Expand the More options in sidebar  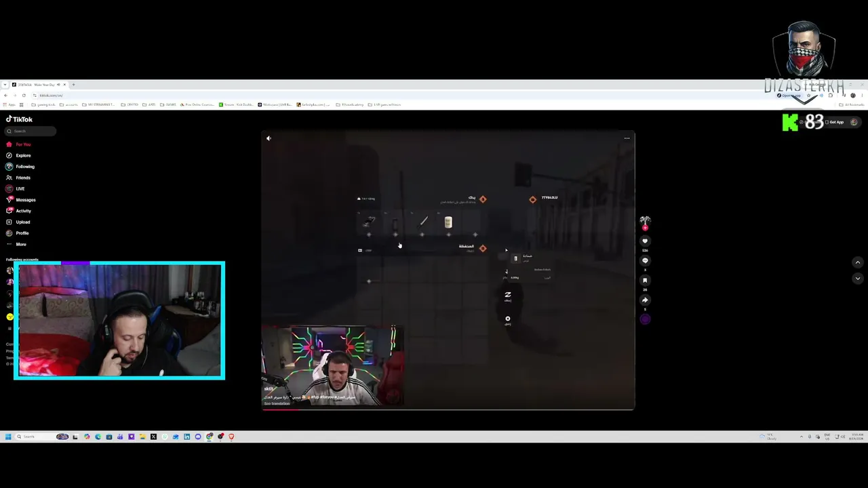coord(16,244)
